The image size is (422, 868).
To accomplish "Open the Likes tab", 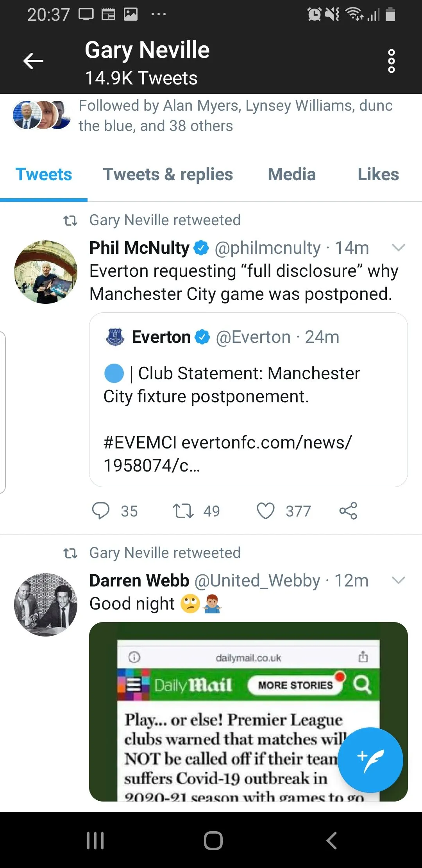I will coord(378,174).
